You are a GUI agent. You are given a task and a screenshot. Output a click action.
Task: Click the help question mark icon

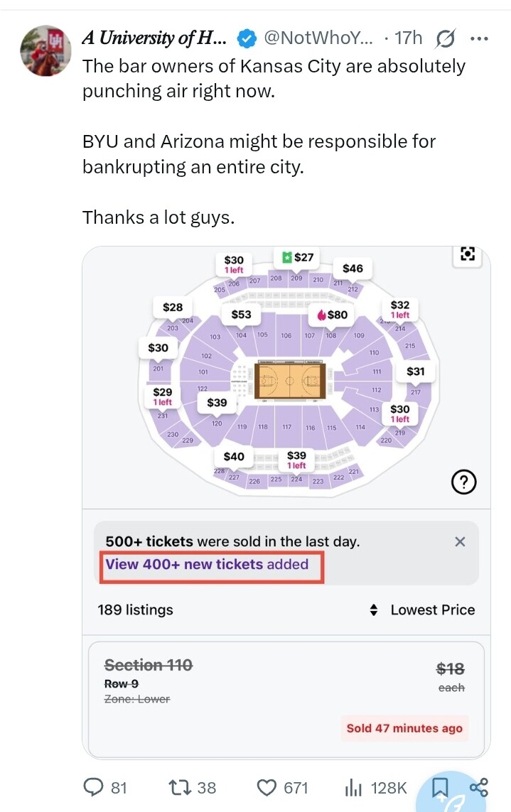(x=463, y=484)
